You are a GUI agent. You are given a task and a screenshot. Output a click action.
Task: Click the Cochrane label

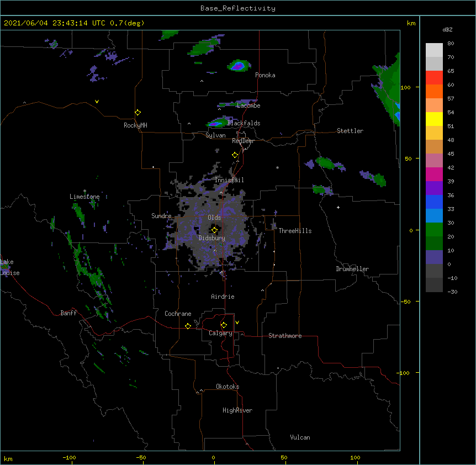point(178,314)
